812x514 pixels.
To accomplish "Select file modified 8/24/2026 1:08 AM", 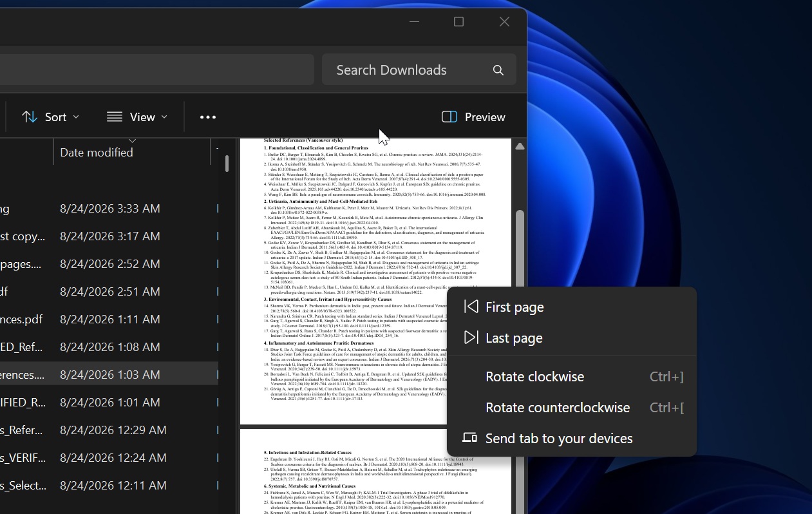I will click(x=109, y=347).
